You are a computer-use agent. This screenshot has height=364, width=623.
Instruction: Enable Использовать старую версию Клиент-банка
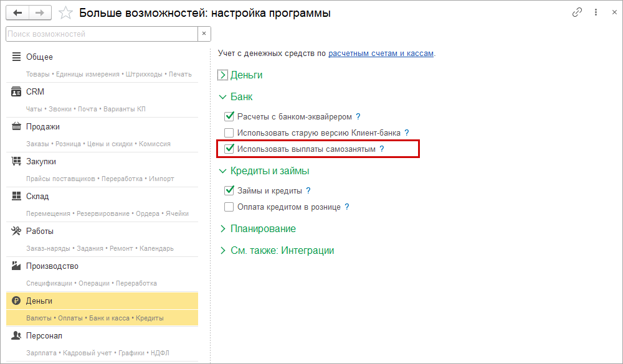click(229, 133)
